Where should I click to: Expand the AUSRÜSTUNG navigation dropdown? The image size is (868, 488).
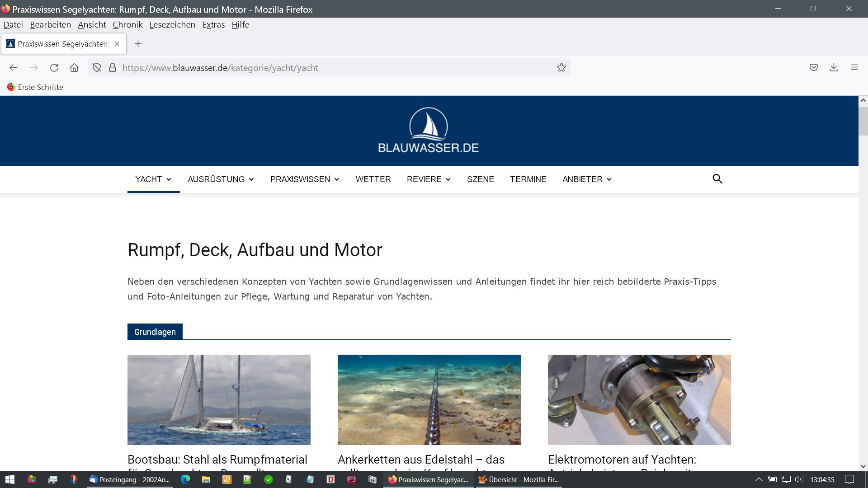pyautogui.click(x=221, y=179)
